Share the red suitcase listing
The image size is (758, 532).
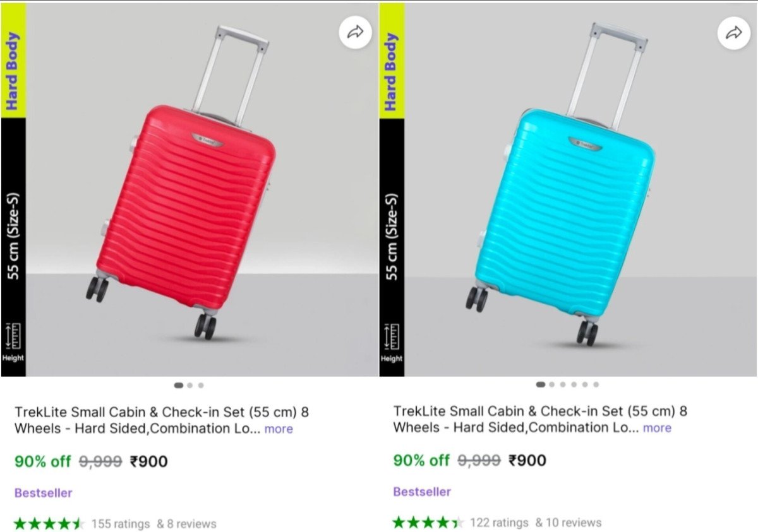pyautogui.click(x=355, y=31)
